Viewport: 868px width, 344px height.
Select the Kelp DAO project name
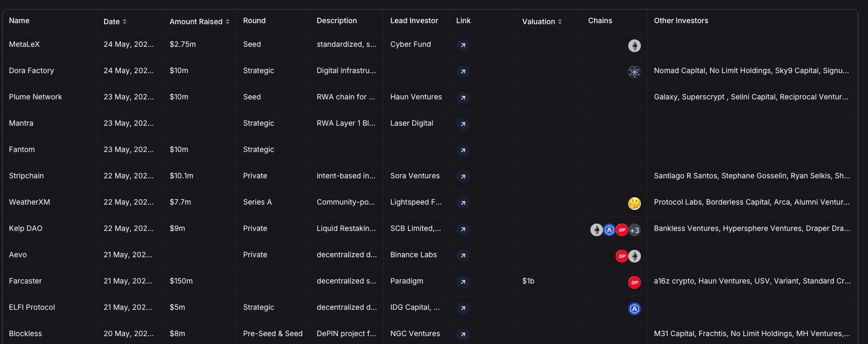pos(26,228)
